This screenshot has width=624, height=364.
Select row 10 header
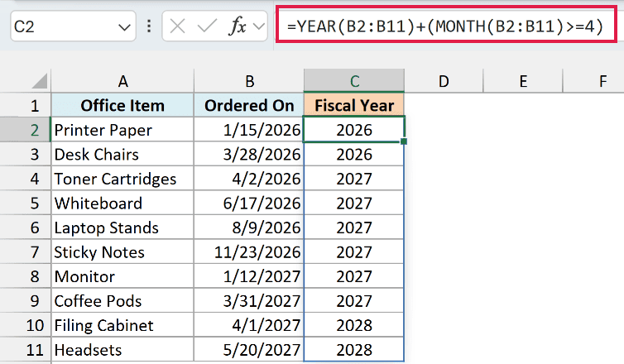coord(26,325)
